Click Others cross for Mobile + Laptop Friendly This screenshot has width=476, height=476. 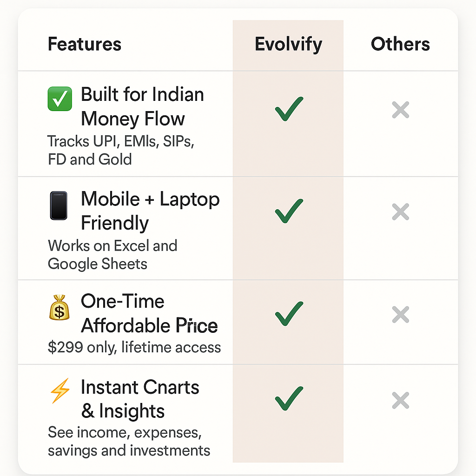(400, 212)
